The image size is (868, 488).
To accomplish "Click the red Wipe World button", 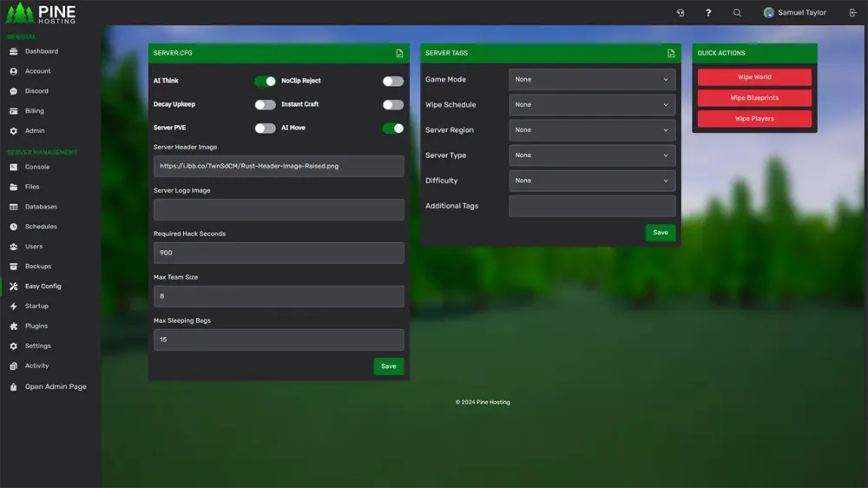I will click(754, 77).
